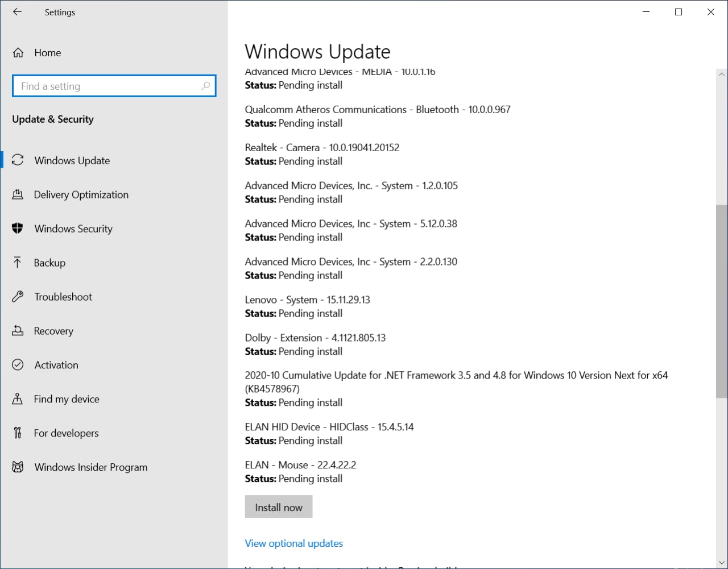Click the search magnifier icon
The image size is (728, 569).
click(205, 86)
